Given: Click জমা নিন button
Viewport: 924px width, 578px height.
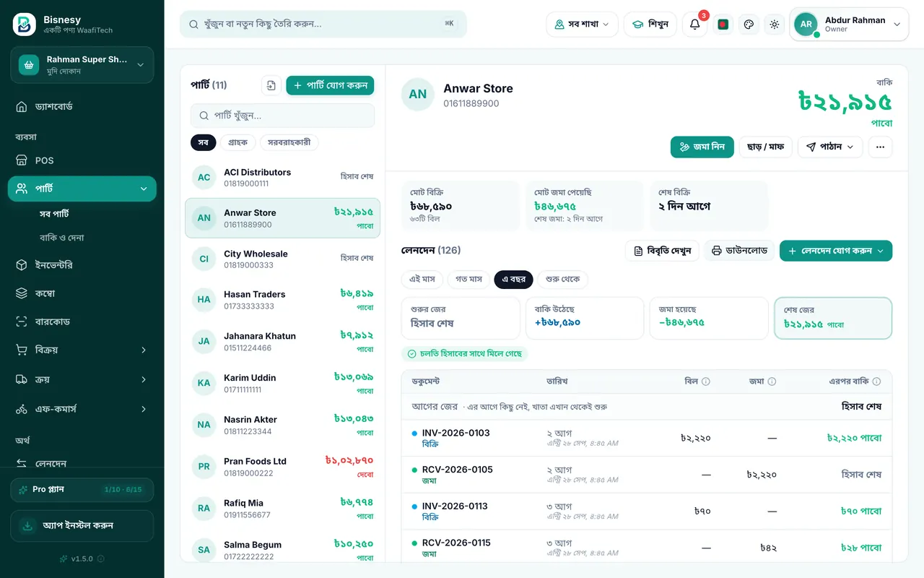Looking at the screenshot, I should coord(702,147).
